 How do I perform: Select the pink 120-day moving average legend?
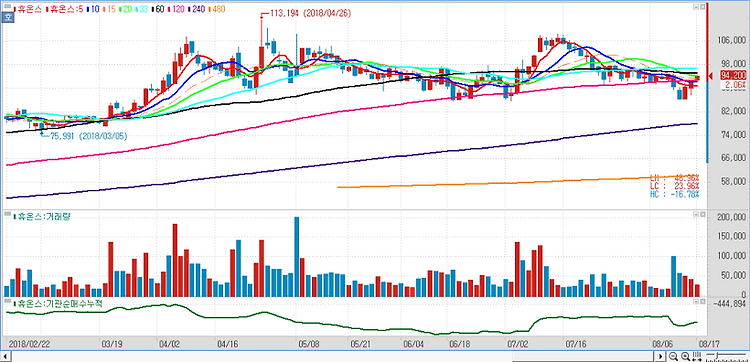(176, 9)
